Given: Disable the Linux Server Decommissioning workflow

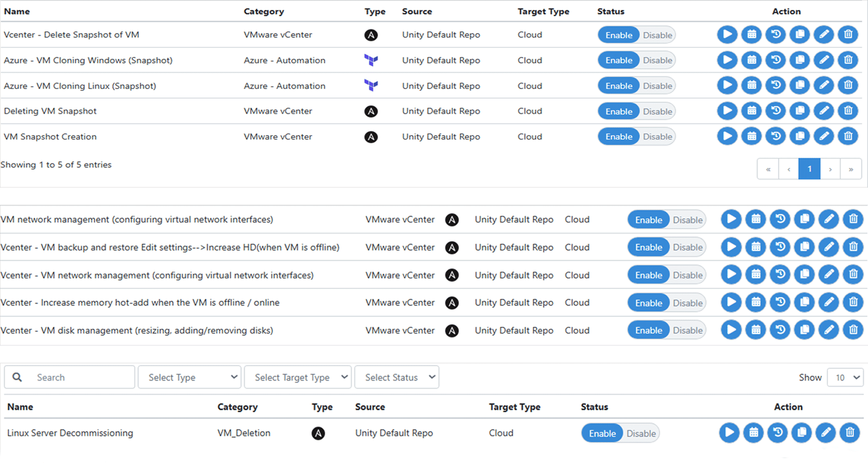Looking at the screenshot, I should point(641,433).
